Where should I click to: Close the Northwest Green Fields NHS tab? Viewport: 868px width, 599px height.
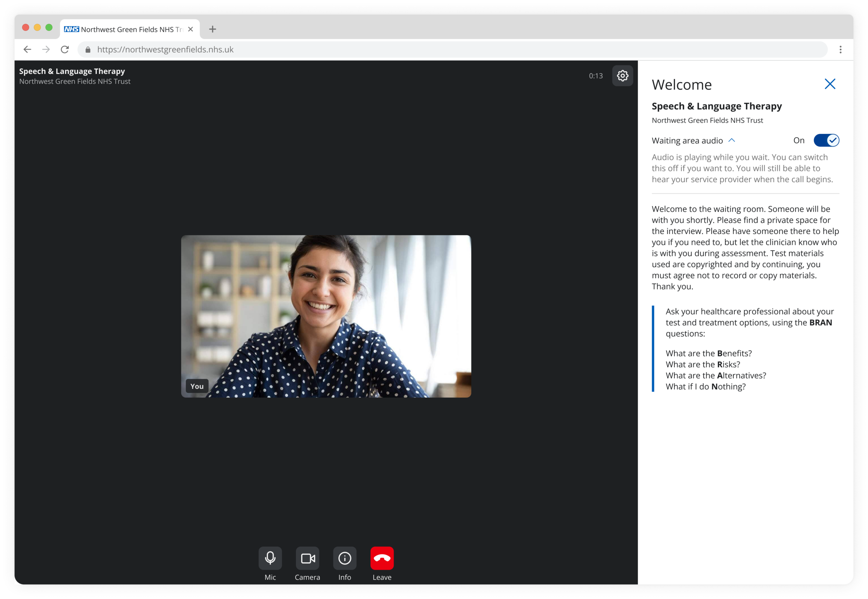pyautogui.click(x=191, y=29)
